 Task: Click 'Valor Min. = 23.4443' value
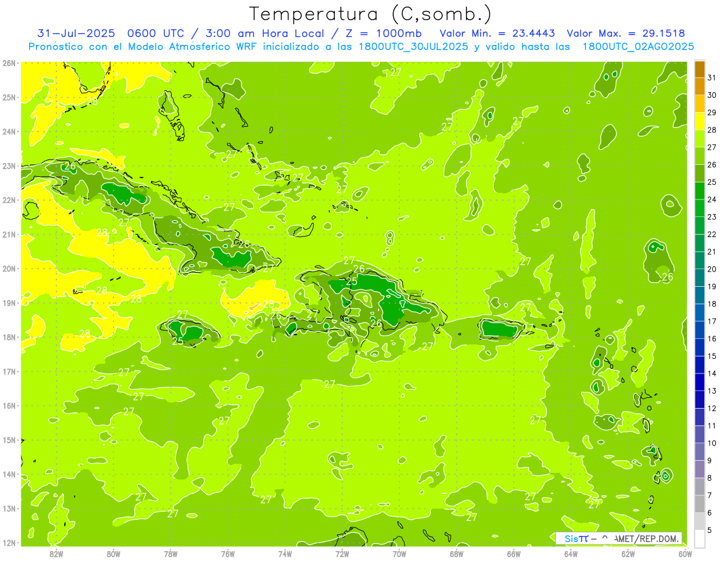[x=497, y=33]
